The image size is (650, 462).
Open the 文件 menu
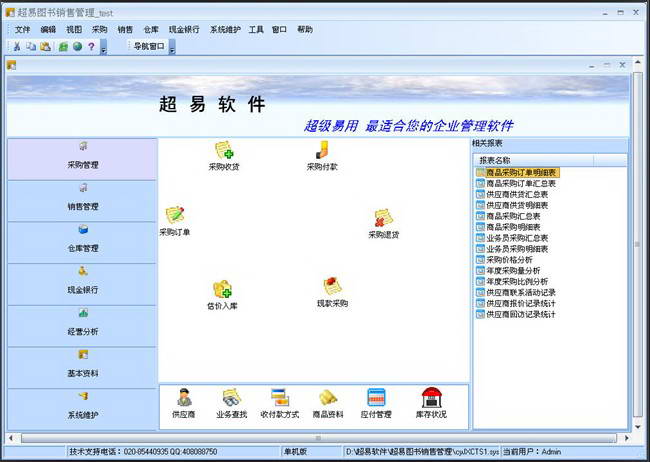tap(22, 29)
